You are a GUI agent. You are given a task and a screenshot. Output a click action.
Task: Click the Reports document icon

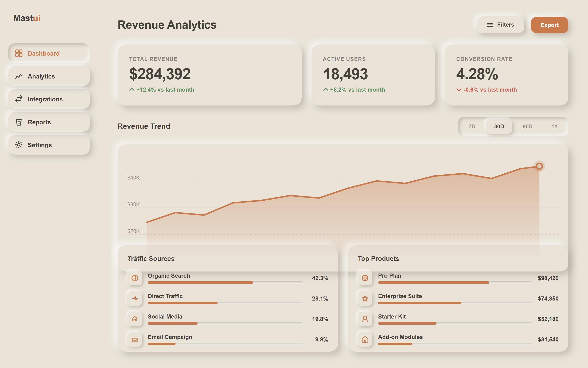pyautogui.click(x=19, y=122)
